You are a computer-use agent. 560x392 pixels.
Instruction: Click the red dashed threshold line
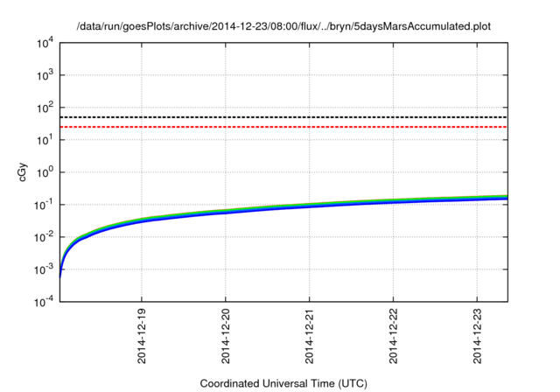tap(283, 127)
